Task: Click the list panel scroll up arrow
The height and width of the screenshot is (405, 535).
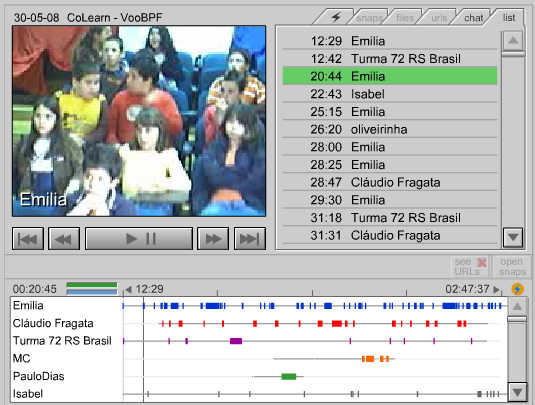Action: coord(513,41)
